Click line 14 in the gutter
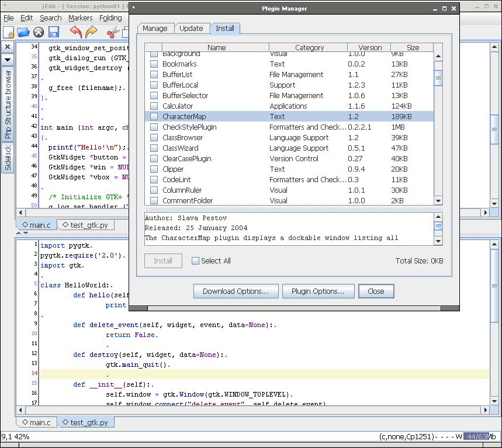 34,373
